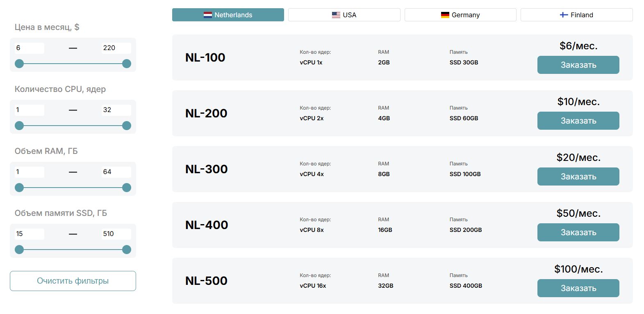The width and height of the screenshot is (644, 314).
Task: Order the NL-500 plan
Action: point(578,288)
